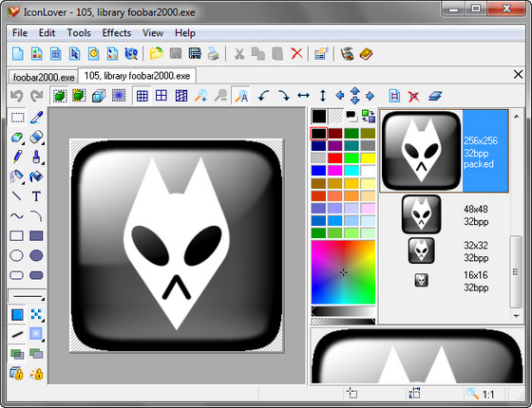532x408 pixels.
Task: Flip image horizontally with double-arrow icon
Action: (303, 96)
